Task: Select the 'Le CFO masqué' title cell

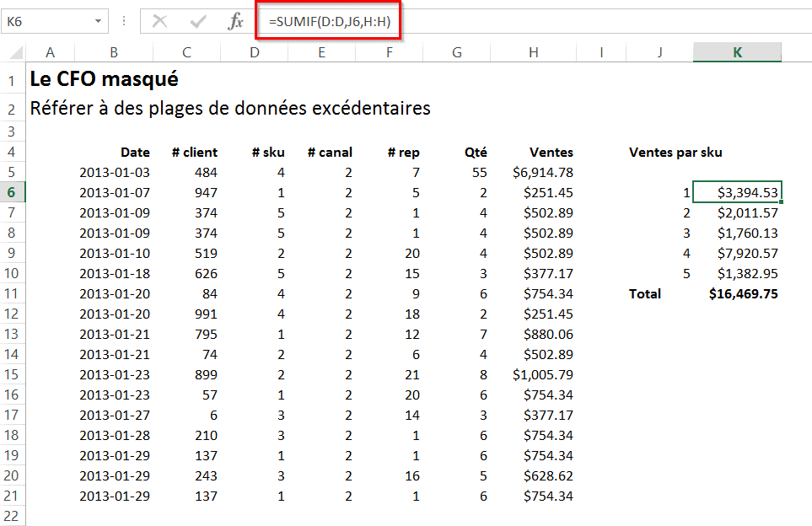Action: pos(104,80)
